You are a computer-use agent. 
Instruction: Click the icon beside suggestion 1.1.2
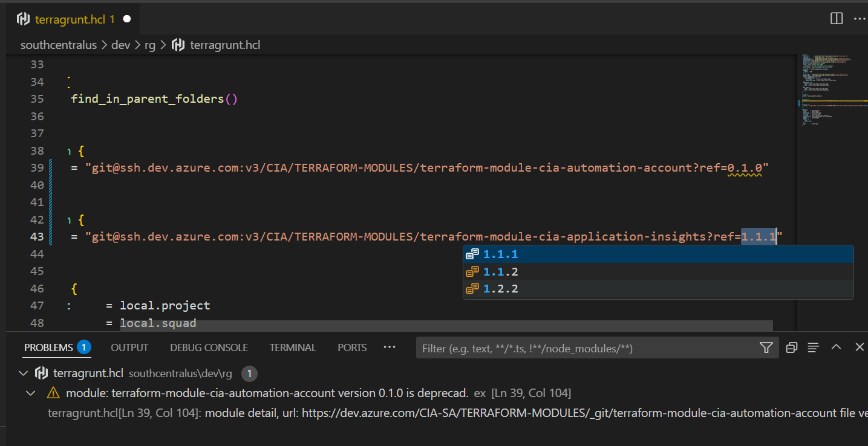point(473,271)
